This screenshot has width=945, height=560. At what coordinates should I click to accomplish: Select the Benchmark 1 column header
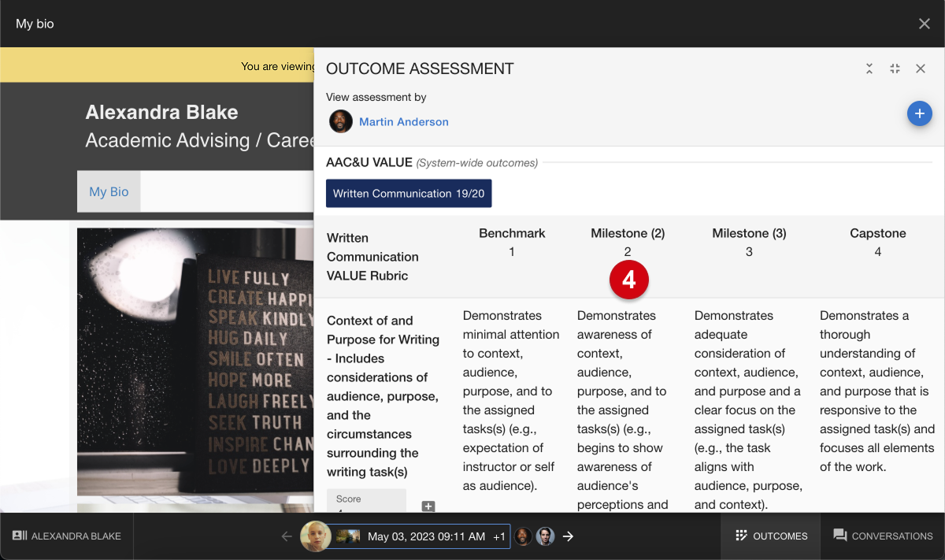coord(512,243)
